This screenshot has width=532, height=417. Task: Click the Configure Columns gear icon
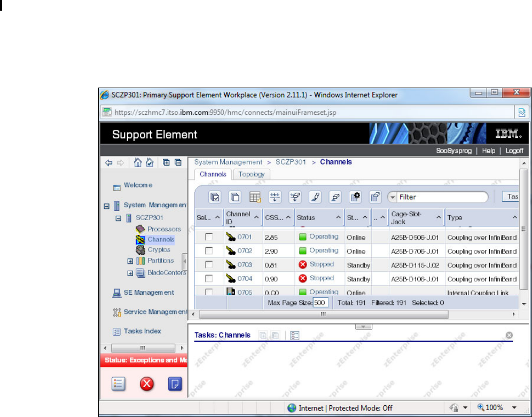355,197
